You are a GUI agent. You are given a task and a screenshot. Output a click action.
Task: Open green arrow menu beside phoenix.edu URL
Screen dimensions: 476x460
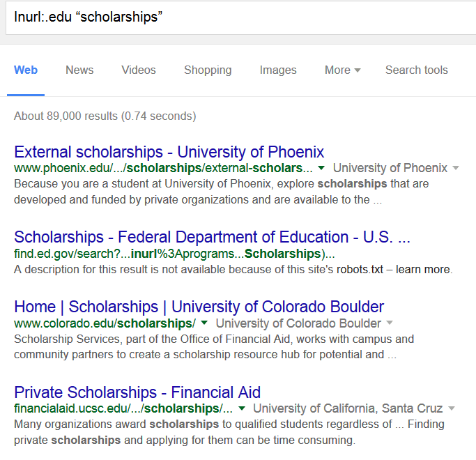pos(321,167)
